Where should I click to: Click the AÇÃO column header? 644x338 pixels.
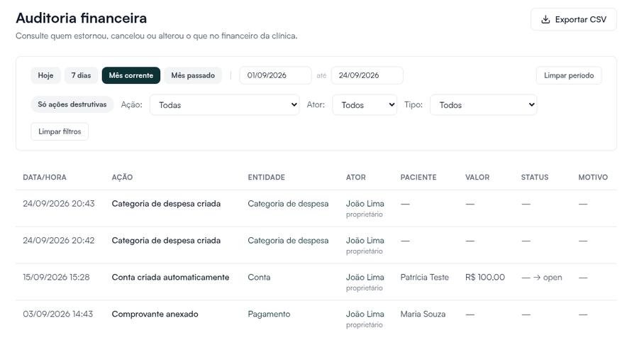(x=122, y=178)
